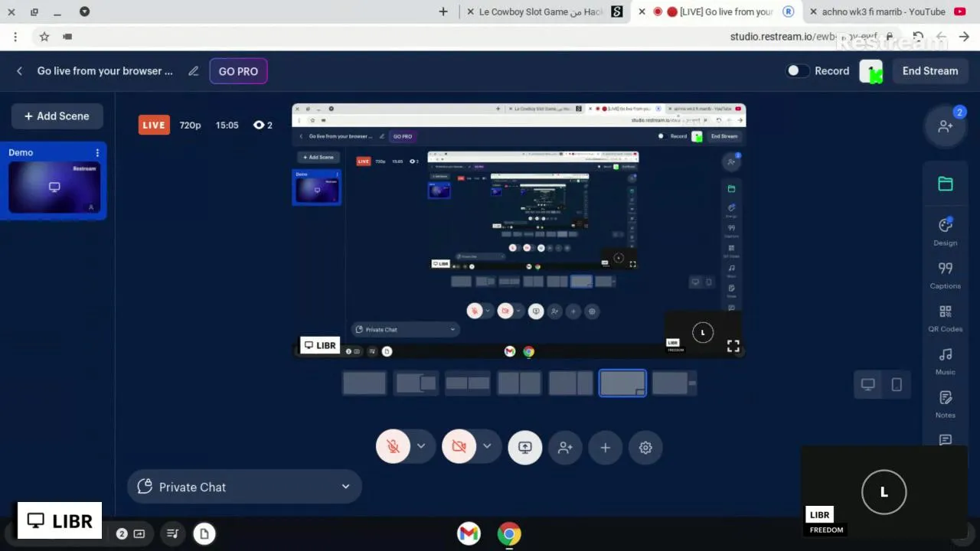
Task: Reload the page in the browser toolbar
Action: (917, 36)
